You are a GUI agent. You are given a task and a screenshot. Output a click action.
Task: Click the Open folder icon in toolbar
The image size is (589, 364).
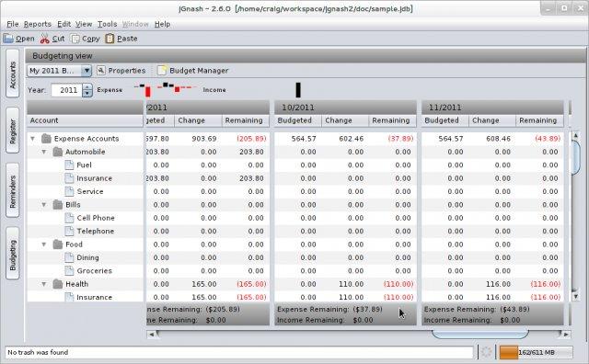point(8,39)
